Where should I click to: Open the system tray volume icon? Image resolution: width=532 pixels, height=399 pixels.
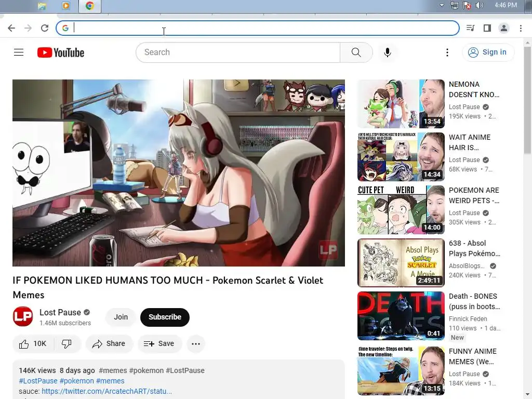(x=480, y=5)
